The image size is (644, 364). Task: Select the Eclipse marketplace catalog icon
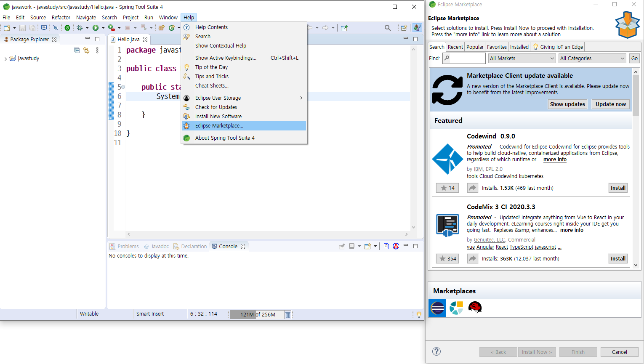coord(437,308)
